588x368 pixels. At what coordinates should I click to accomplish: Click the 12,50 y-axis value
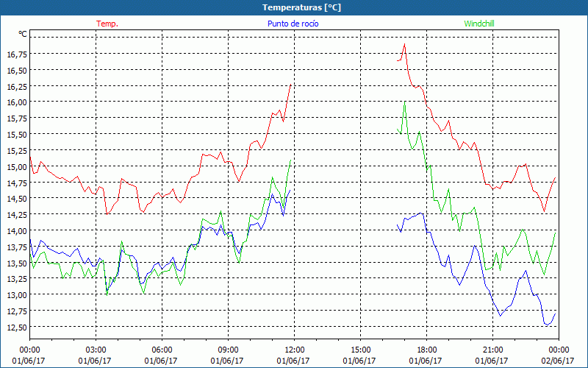pyautogui.click(x=17, y=328)
